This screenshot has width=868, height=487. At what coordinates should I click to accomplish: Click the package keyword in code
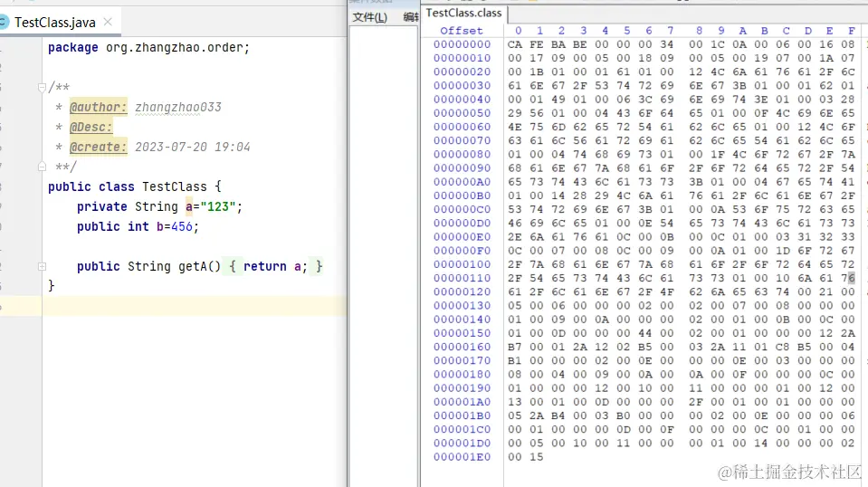click(73, 48)
